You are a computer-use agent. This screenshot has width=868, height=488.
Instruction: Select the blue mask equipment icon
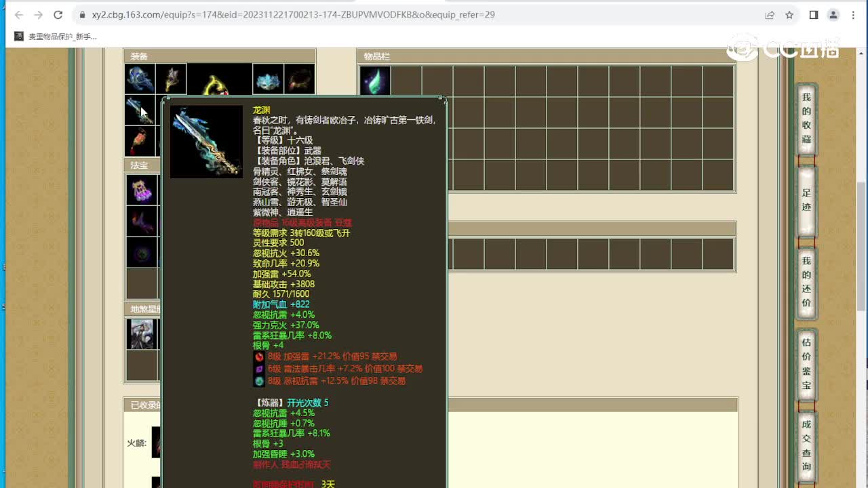click(x=269, y=79)
